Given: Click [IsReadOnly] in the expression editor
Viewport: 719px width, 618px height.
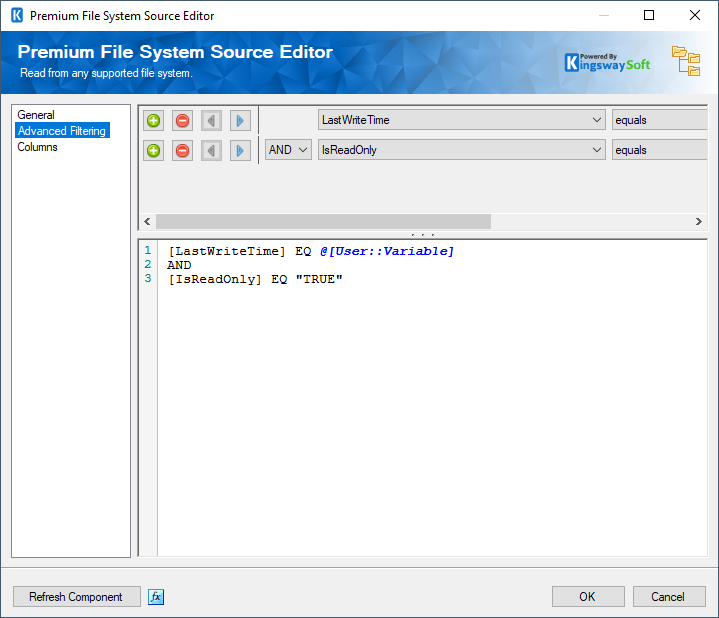Looking at the screenshot, I should click(215, 279).
